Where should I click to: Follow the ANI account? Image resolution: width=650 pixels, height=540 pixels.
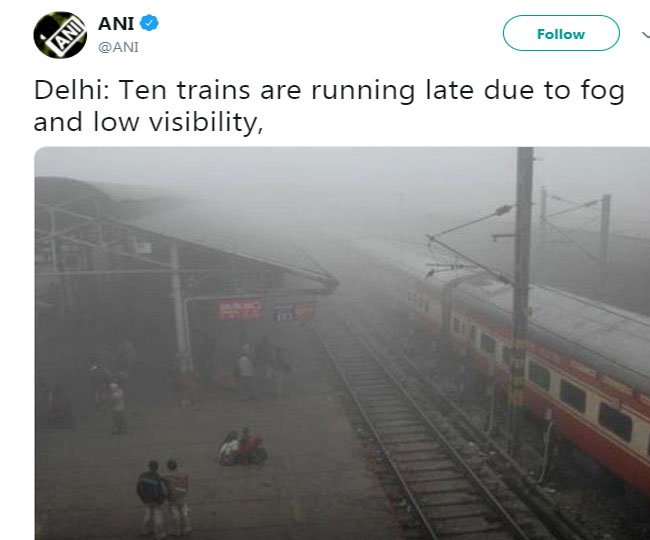click(561, 33)
